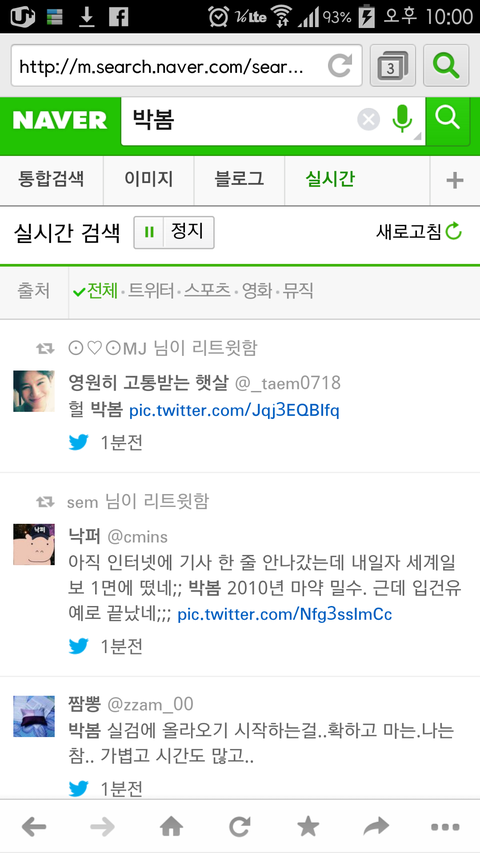Refresh results with 새로고침 button
The height and width of the screenshot is (853, 480).
(x=419, y=232)
